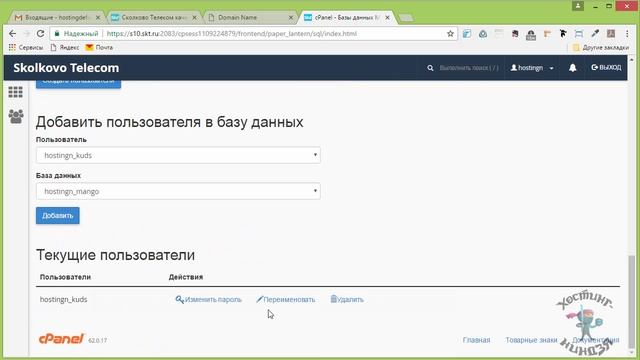The height and width of the screenshot is (360, 640).
Task: Open the notifications bell
Action: point(573,68)
